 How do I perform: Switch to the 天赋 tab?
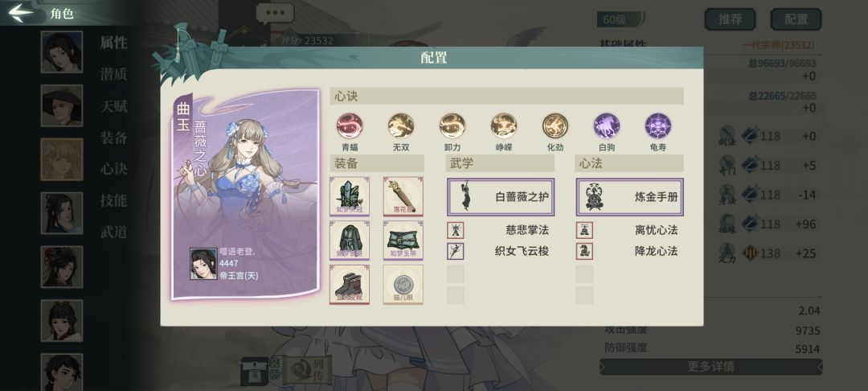click(114, 105)
